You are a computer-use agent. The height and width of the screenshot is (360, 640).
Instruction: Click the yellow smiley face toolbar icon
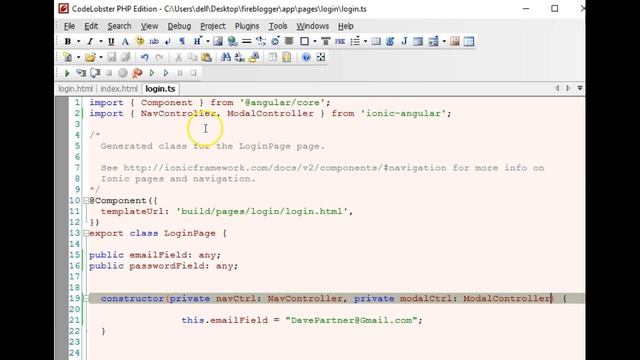(x=140, y=41)
